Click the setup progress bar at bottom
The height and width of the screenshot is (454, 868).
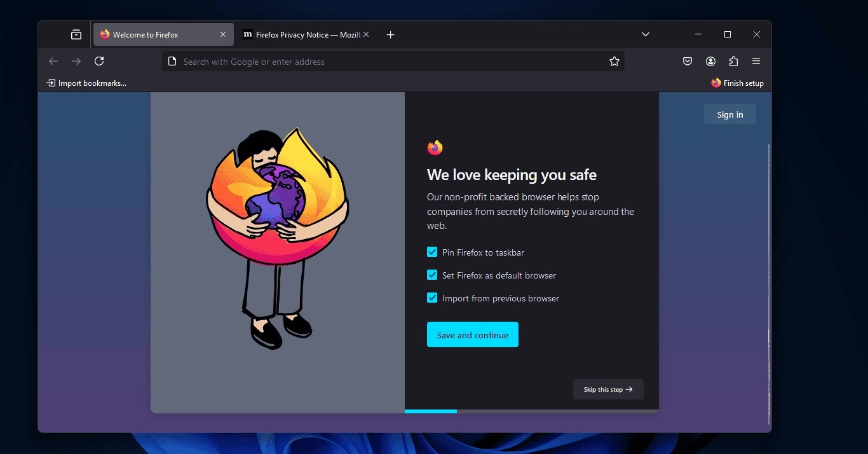(431, 411)
